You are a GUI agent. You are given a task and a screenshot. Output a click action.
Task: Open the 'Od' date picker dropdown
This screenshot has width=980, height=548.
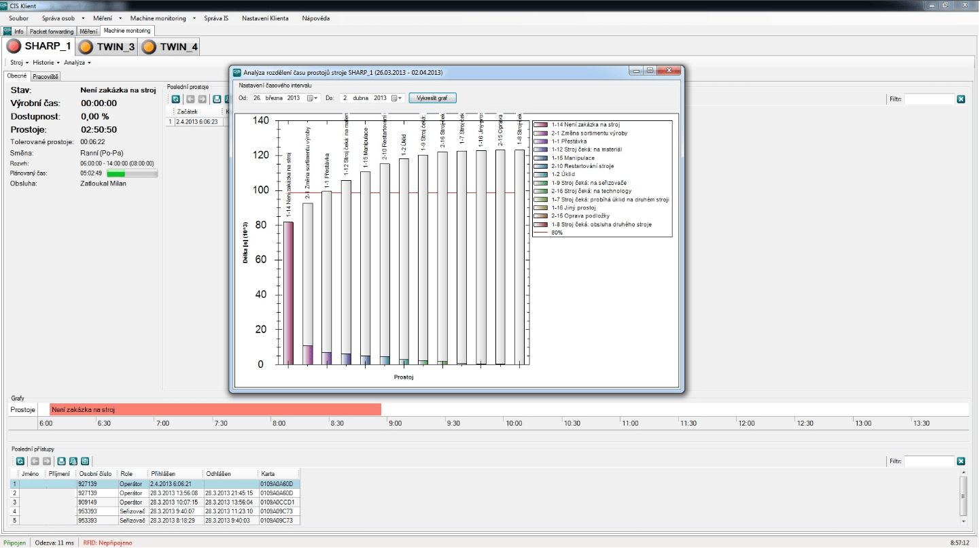(313, 98)
